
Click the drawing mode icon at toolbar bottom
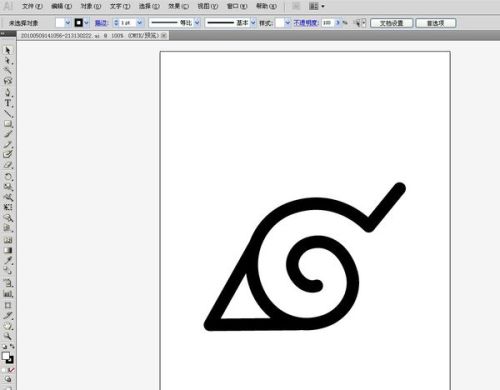[8, 379]
